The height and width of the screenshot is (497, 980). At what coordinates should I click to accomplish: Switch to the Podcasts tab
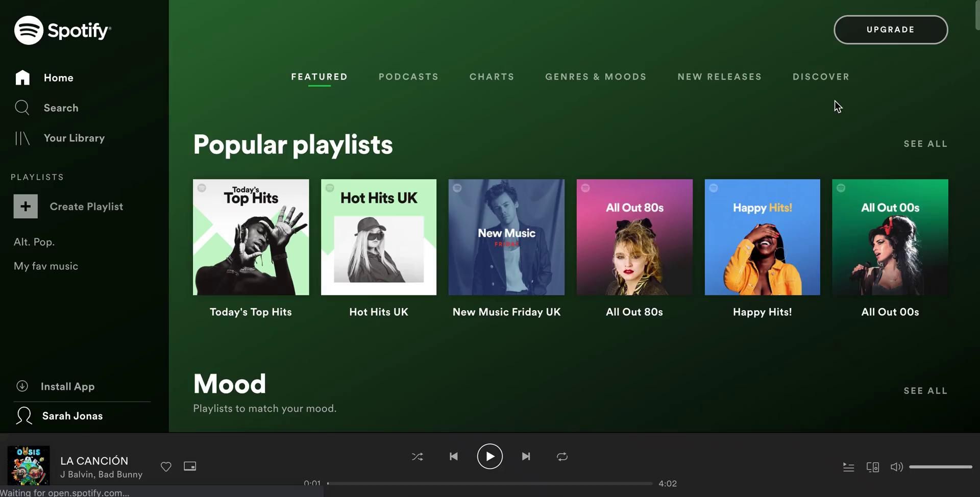point(408,77)
